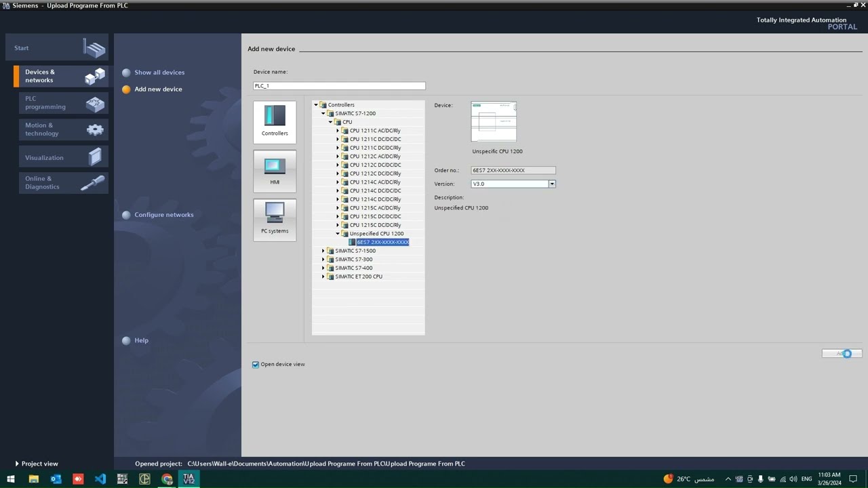Expand SIMATIC ET 200 CPU node
The height and width of the screenshot is (488, 868).
(323, 277)
